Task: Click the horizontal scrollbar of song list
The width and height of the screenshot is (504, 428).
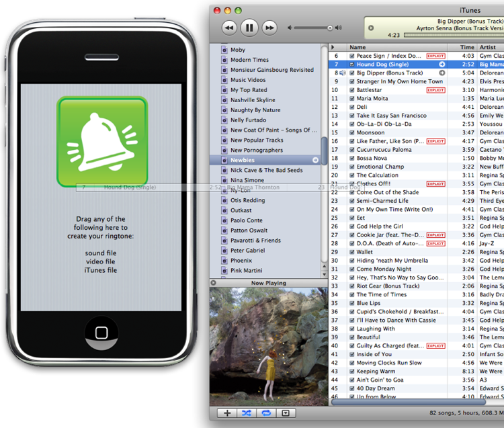Action: pos(408,402)
